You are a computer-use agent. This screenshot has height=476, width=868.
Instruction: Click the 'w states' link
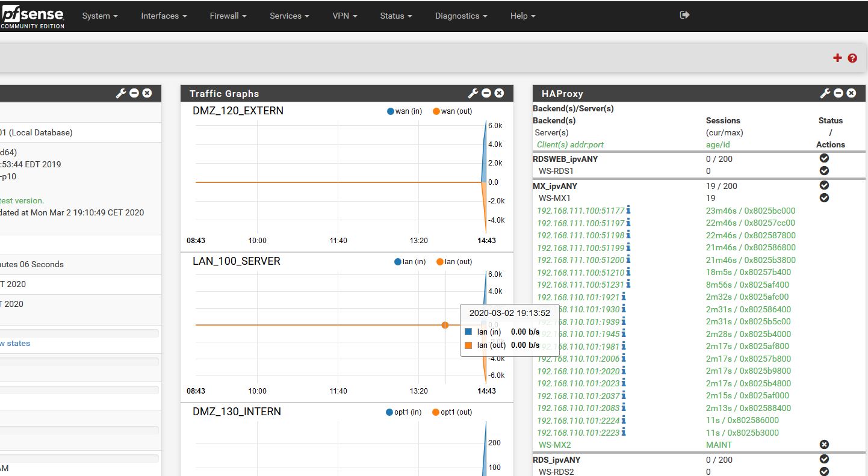coord(15,343)
